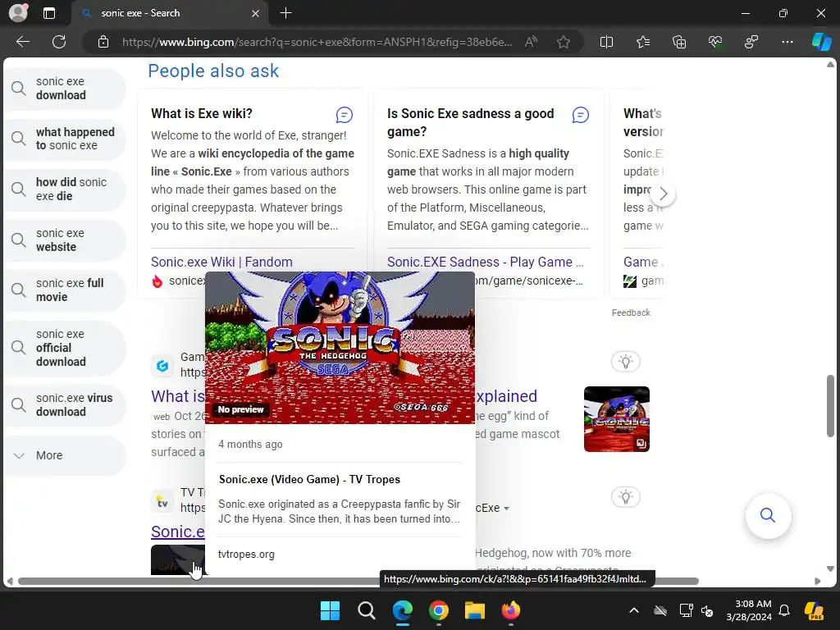The height and width of the screenshot is (630, 840).
Task: Open File Explorer from taskbar
Action: coord(475,610)
